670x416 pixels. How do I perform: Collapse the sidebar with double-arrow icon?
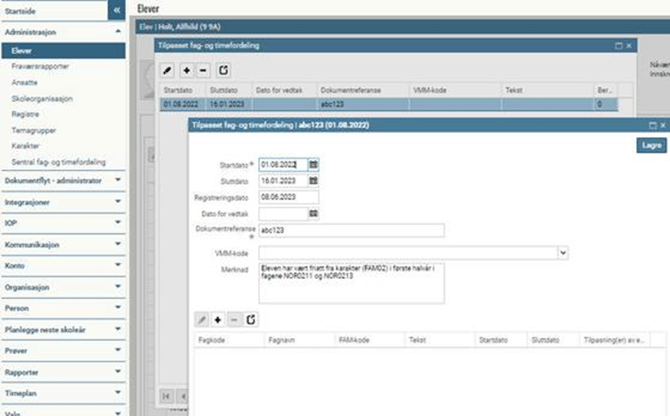(117, 9)
